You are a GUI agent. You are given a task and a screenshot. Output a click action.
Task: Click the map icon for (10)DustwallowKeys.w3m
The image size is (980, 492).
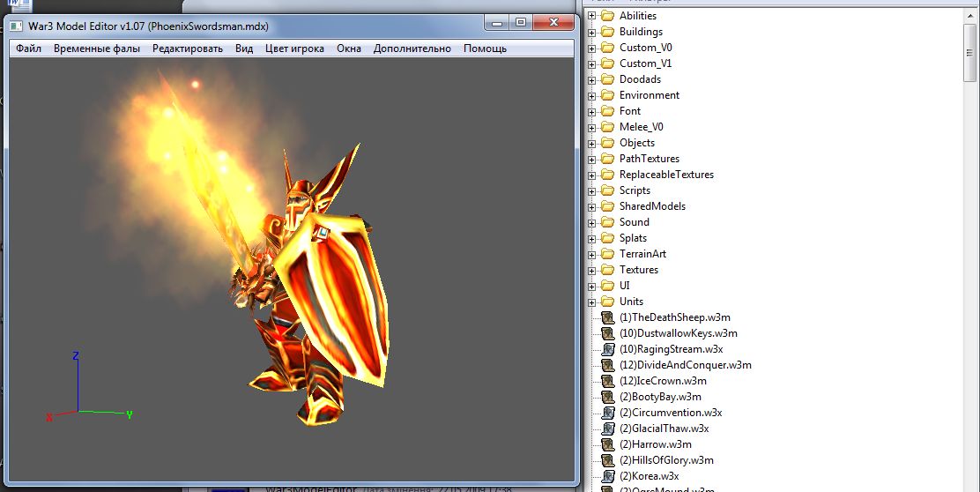pos(607,333)
